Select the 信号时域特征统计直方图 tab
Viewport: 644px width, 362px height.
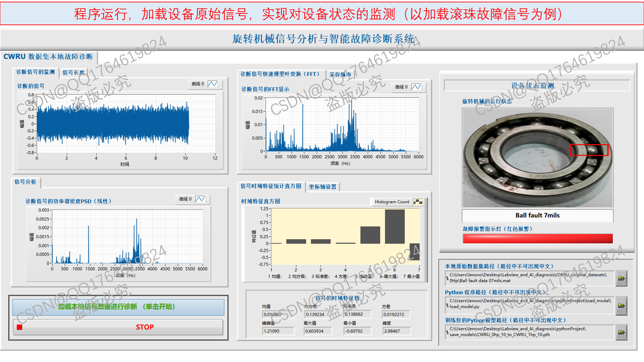click(271, 186)
